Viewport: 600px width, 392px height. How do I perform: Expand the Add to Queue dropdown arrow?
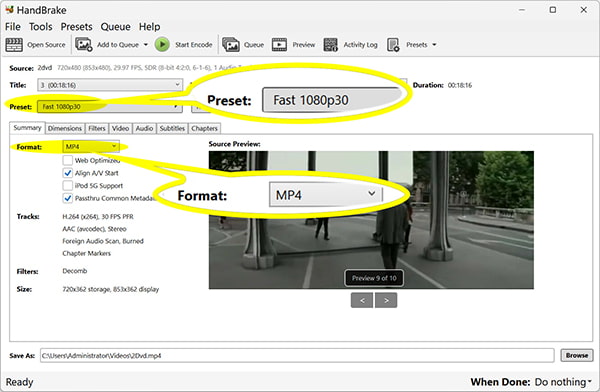(x=146, y=45)
